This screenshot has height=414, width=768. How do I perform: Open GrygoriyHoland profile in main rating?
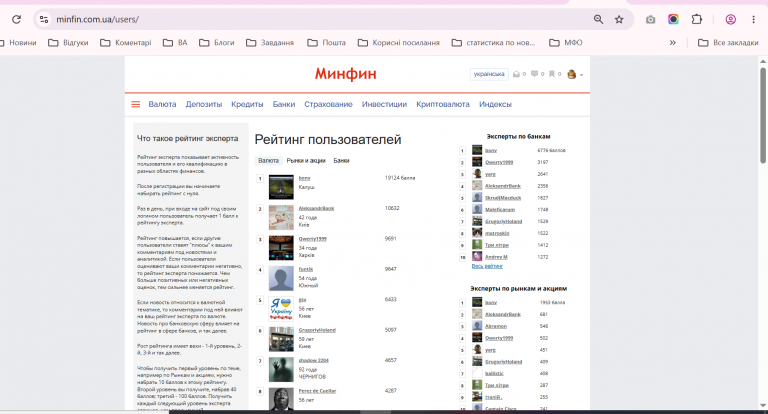[317, 330]
